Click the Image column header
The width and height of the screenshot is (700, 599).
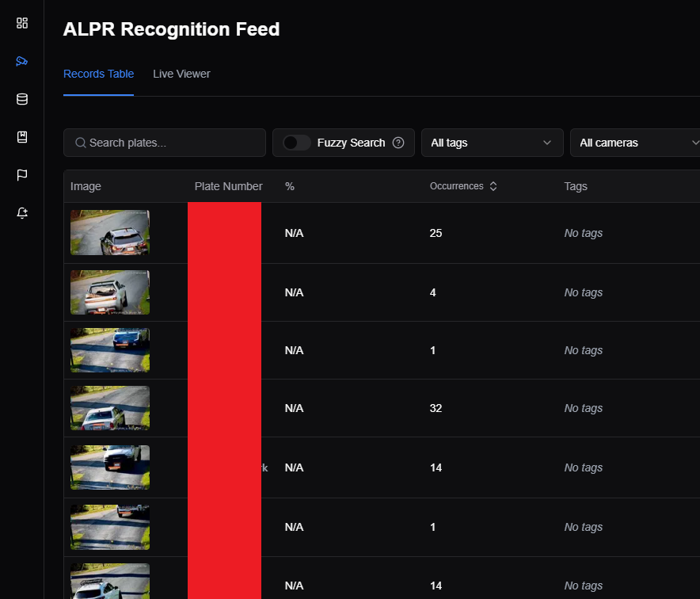point(86,186)
